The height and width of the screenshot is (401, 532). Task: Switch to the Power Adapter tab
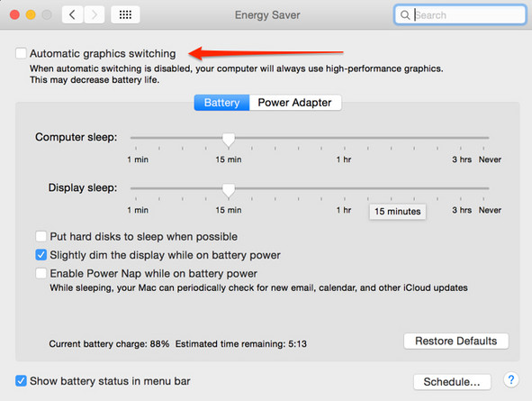pyautogui.click(x=295, y=103)
